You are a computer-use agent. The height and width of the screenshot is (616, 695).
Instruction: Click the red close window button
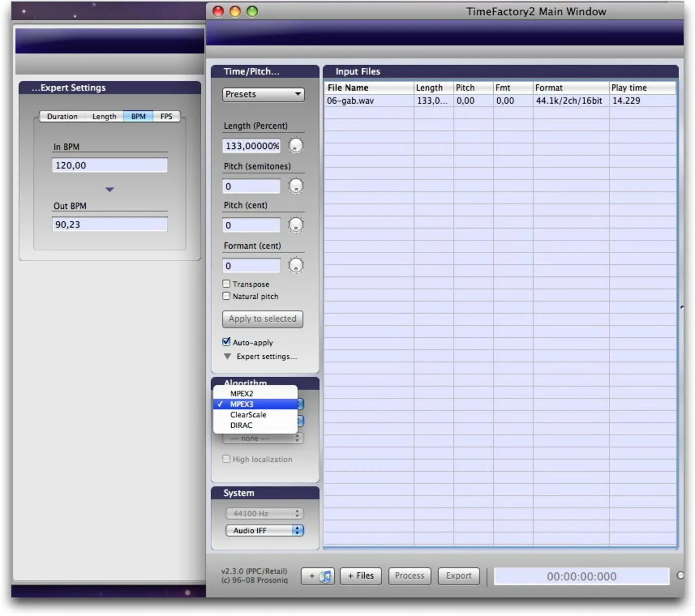pyautogui.click(x=218, y=11)
